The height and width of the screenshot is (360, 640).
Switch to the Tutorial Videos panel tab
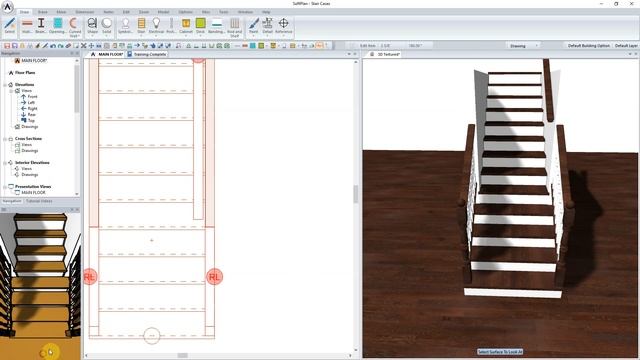[39, 201]
